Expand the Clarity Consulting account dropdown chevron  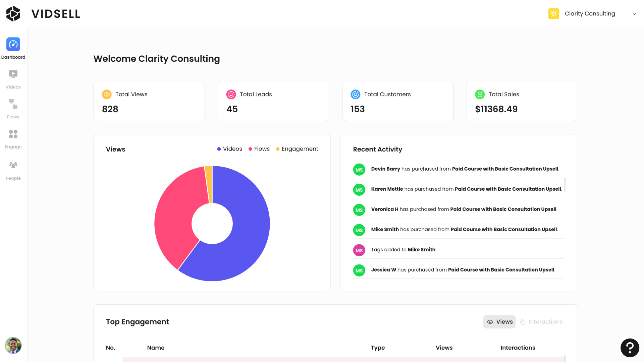pos(634,14)
